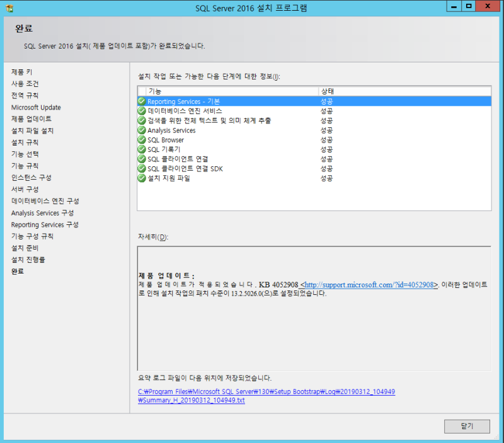Select the SQL 클라이언트 연결 SDK row text

[x=185, y=169]
